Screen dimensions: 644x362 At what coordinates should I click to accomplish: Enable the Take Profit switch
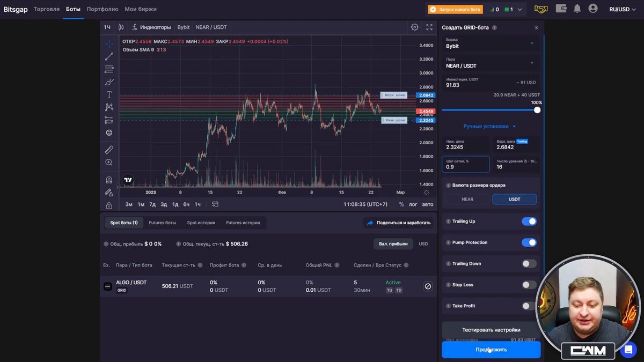point(529,306)
